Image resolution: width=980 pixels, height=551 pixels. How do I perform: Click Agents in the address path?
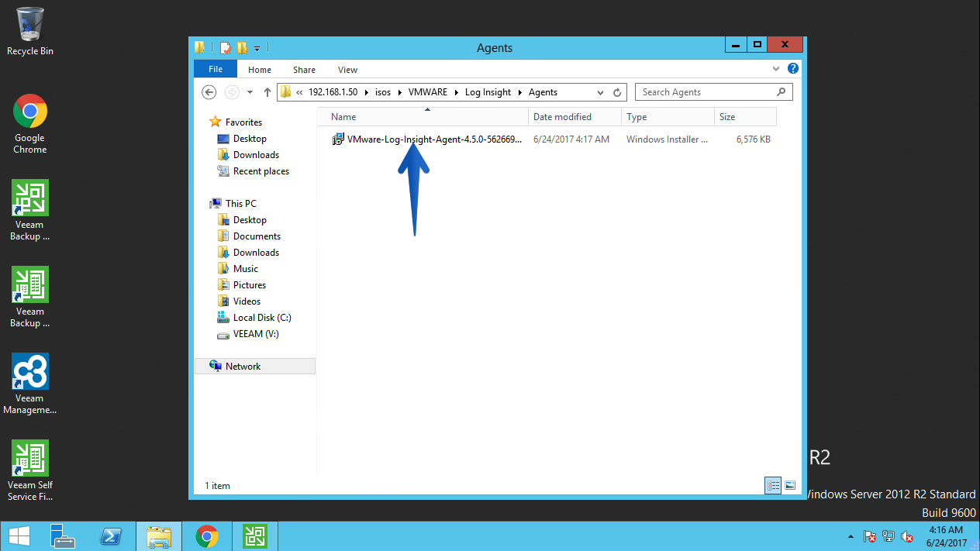[x=543, y=92]
